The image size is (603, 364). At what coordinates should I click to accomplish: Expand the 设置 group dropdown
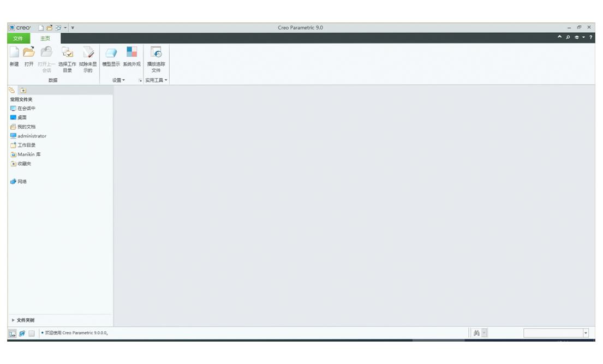coord(118,80)
